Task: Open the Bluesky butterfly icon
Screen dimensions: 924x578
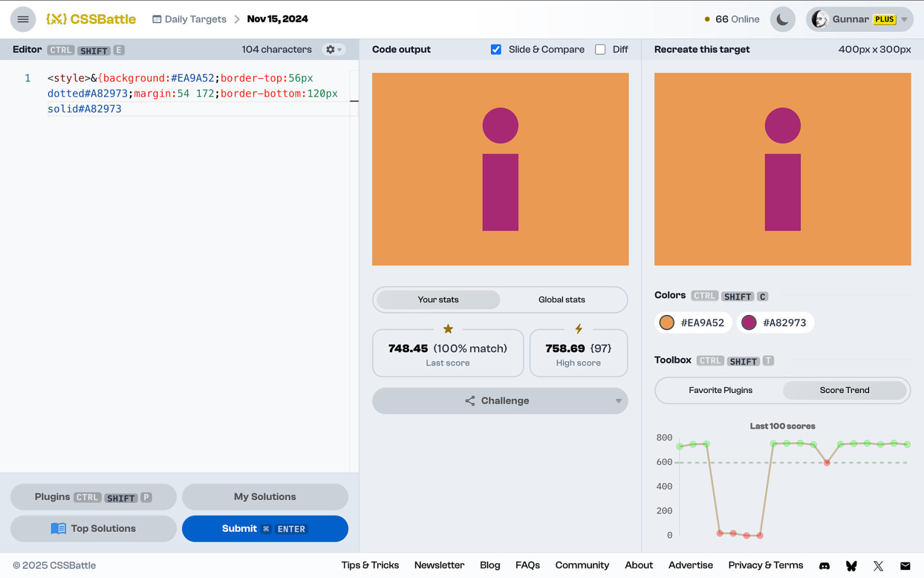Action: click(x=851, y=566)
